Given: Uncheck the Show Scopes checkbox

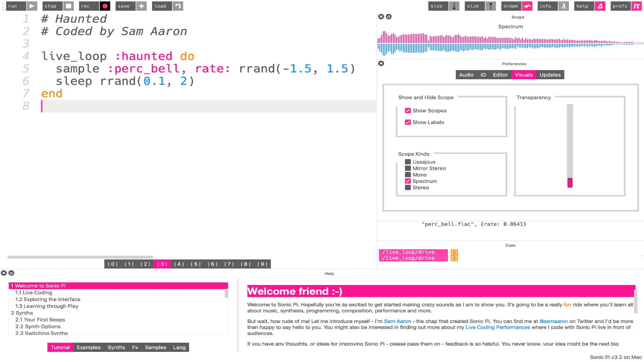Looking at the screenshot, I should click(x=408, y=111).
